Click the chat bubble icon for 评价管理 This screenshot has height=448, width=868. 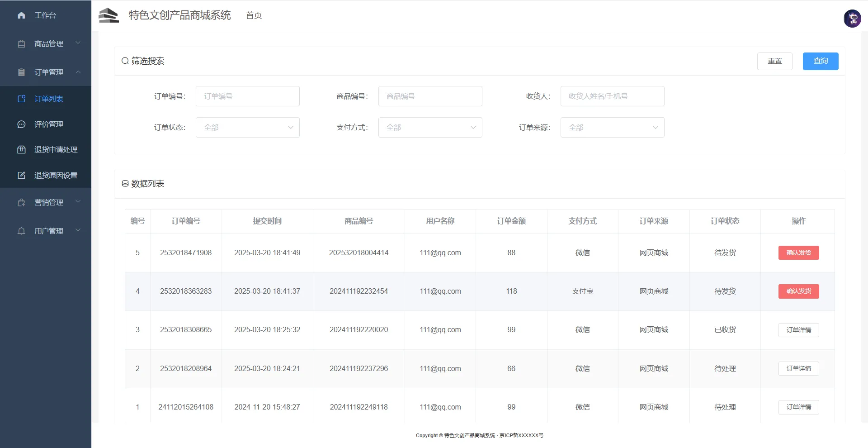[21, 124]
